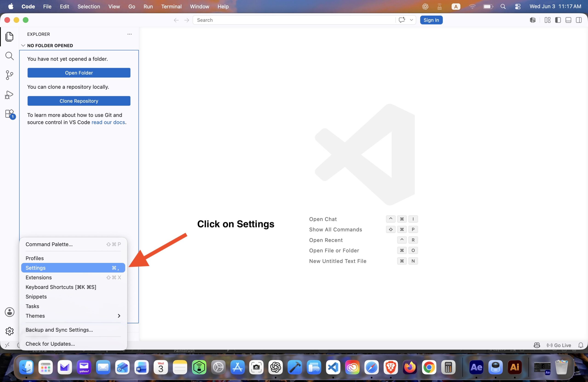Click the Sign In button
This screenshot has width=588, height=382.
pos(431,20)
